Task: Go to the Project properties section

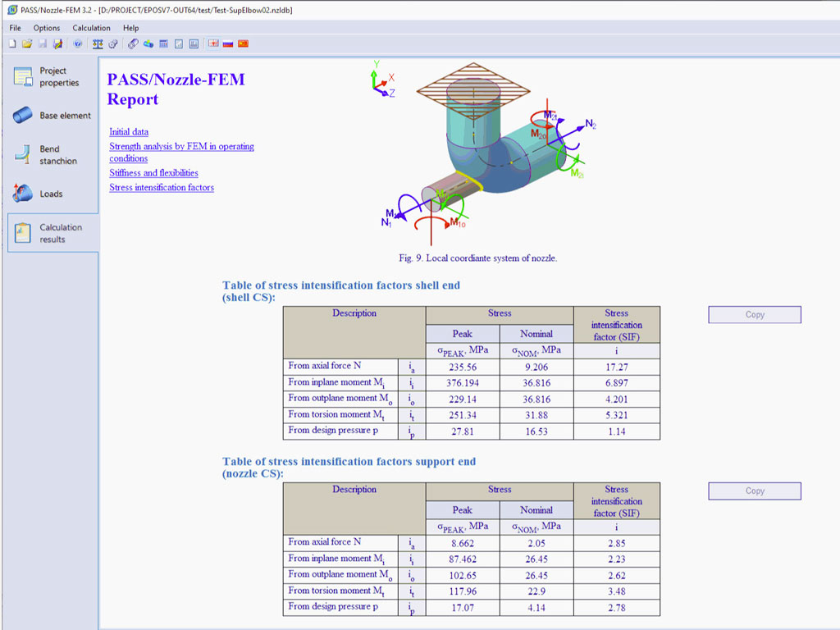Action: click(x=49, y=77)
